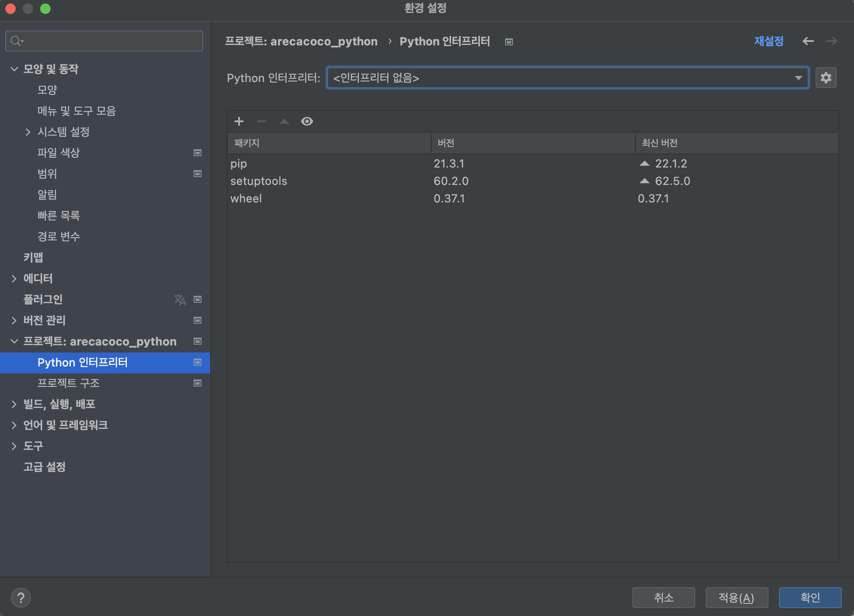Open the interpreter gear settings menu
This screenshot has height=616, width=854.
[x=826, y=78]
